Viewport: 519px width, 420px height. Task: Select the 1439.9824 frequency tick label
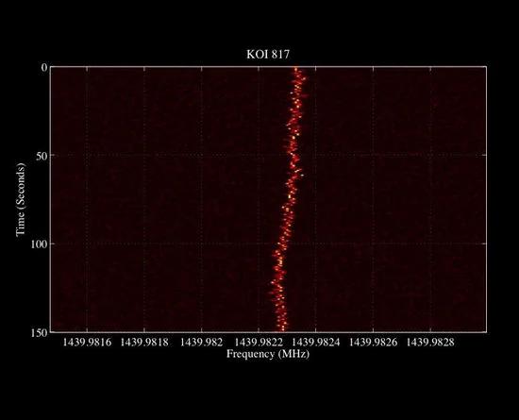coord(316,343)
